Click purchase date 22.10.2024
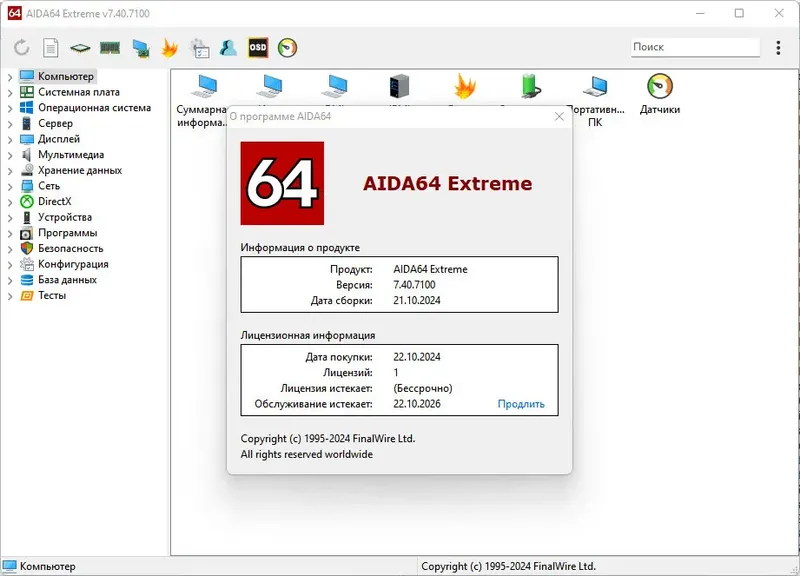800x576 pixels. click(417, 357)
